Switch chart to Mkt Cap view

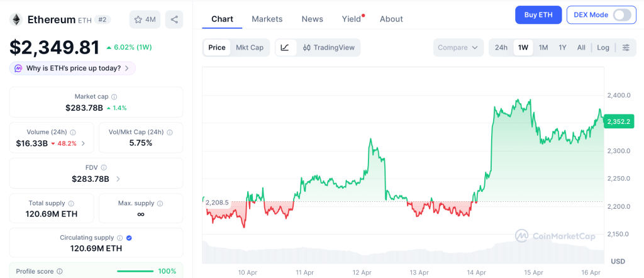(x=250, y=48)
